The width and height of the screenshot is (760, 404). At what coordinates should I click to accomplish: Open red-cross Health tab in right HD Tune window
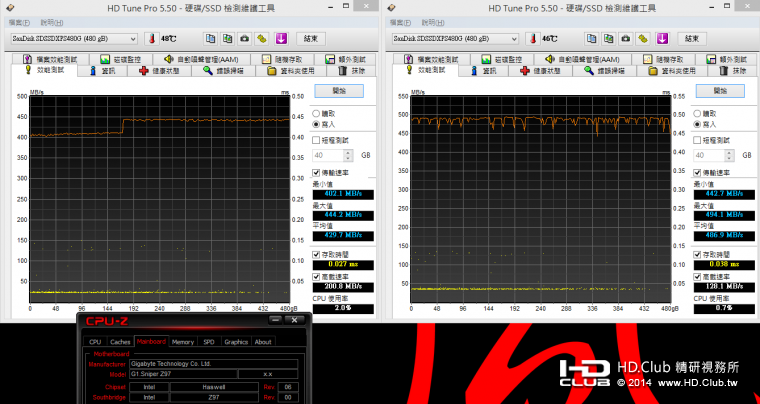click(540, 71)
